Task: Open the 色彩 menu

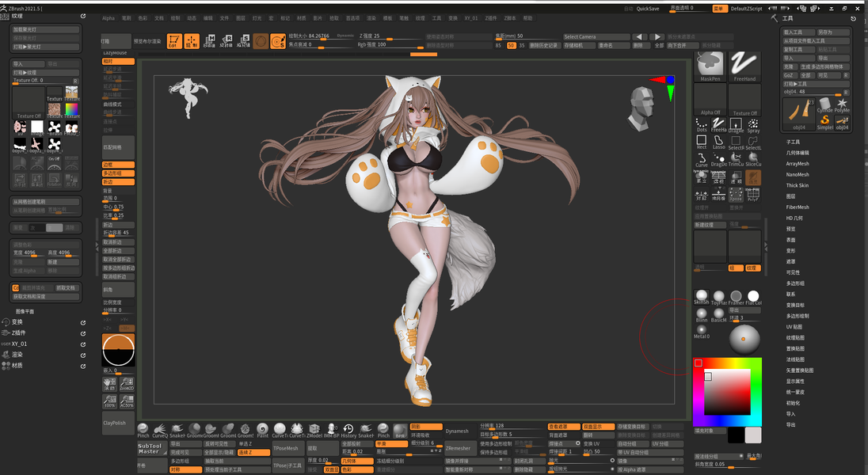Action: coord(143,18)
